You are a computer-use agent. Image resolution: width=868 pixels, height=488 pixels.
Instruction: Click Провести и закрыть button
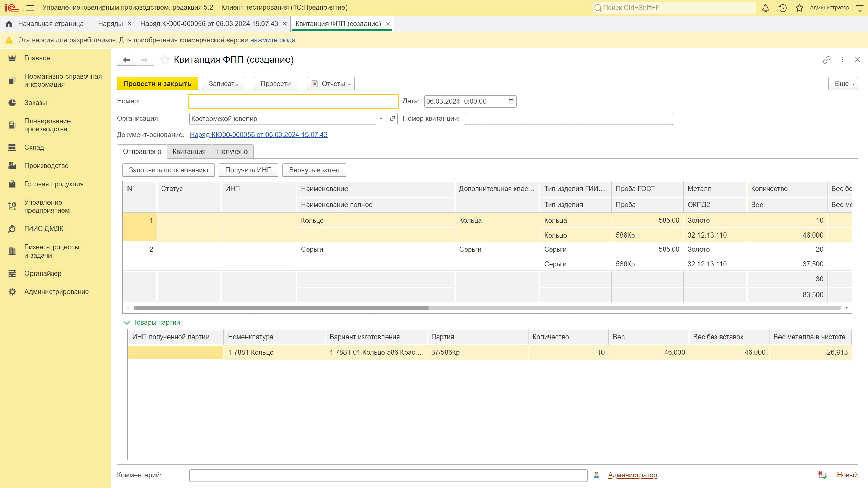pos(157,84)
